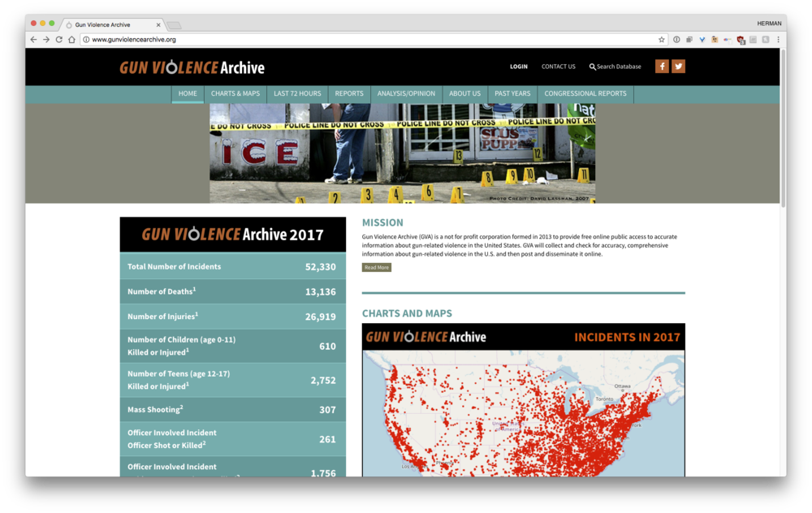Click the Children (age 0-11) row
The width and height of the screenshot is (812, 513).
(x=232, y=346)
